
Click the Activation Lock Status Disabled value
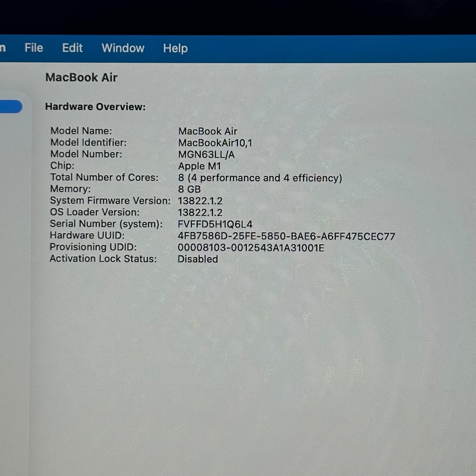(x=198, y=259)
